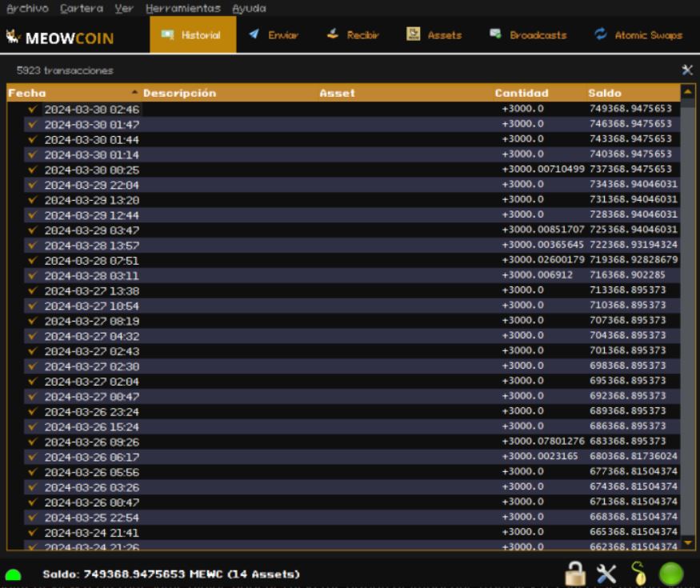Click the green network status circle
Screen dimensions: 700x588
(670, 574)
